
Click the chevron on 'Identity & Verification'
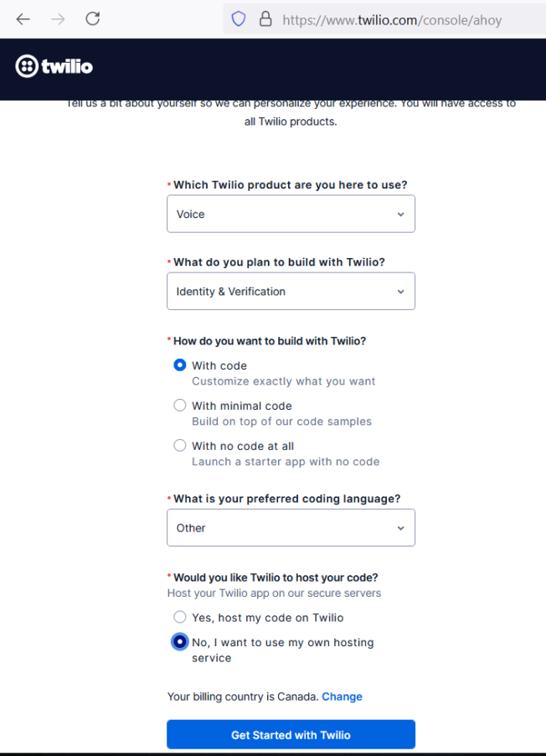point(400,292)
